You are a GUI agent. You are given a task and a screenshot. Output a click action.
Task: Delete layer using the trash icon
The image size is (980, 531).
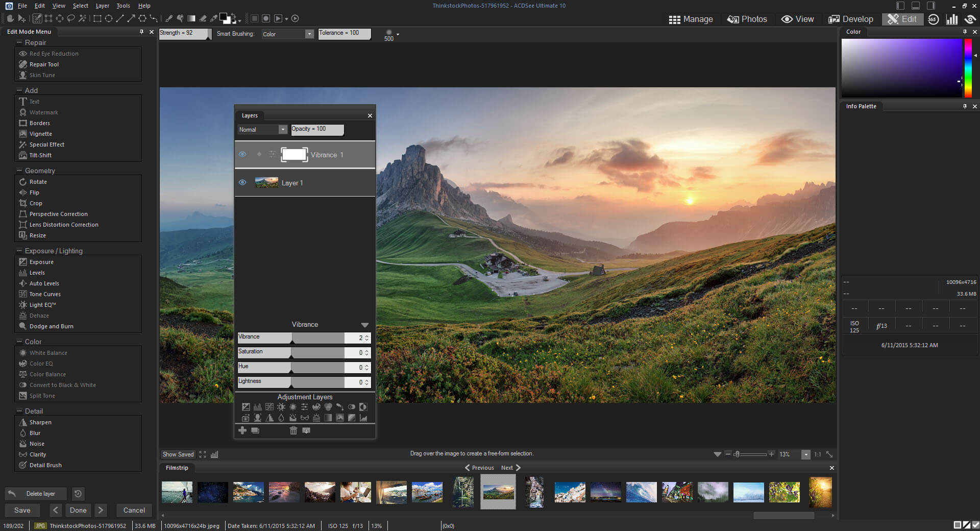point(293,430)
